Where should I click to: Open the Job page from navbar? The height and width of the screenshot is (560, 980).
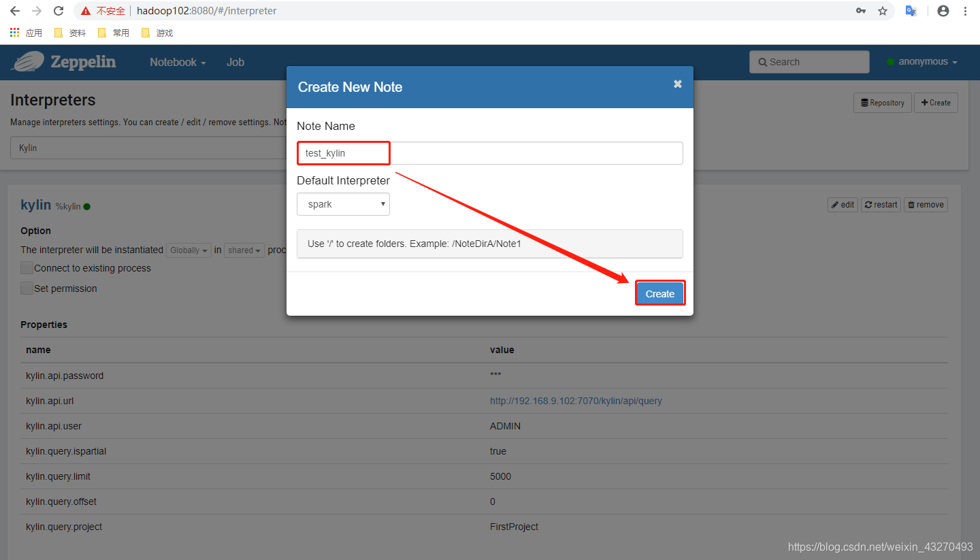click(x=235, y=62)
